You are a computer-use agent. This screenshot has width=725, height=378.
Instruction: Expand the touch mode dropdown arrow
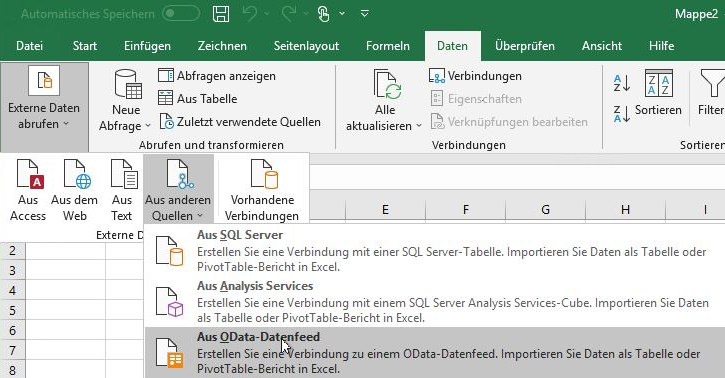[x=342, y=14]
